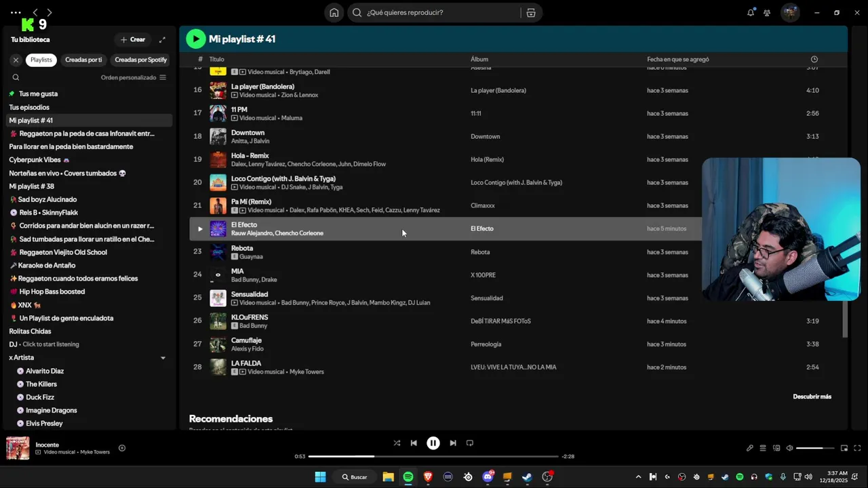Open Windows Start menu
Screen dimensions: 868x488
[320, 476]
